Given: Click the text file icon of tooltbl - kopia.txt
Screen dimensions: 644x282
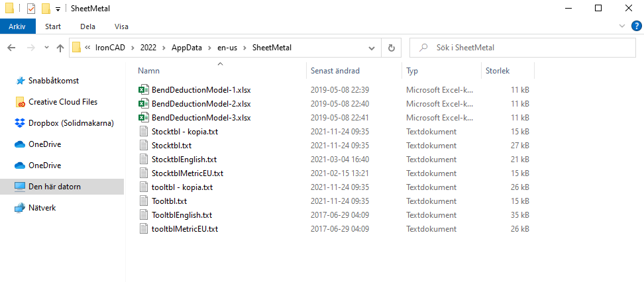Looking at the screenshot, I should click(x=143, y=187).
